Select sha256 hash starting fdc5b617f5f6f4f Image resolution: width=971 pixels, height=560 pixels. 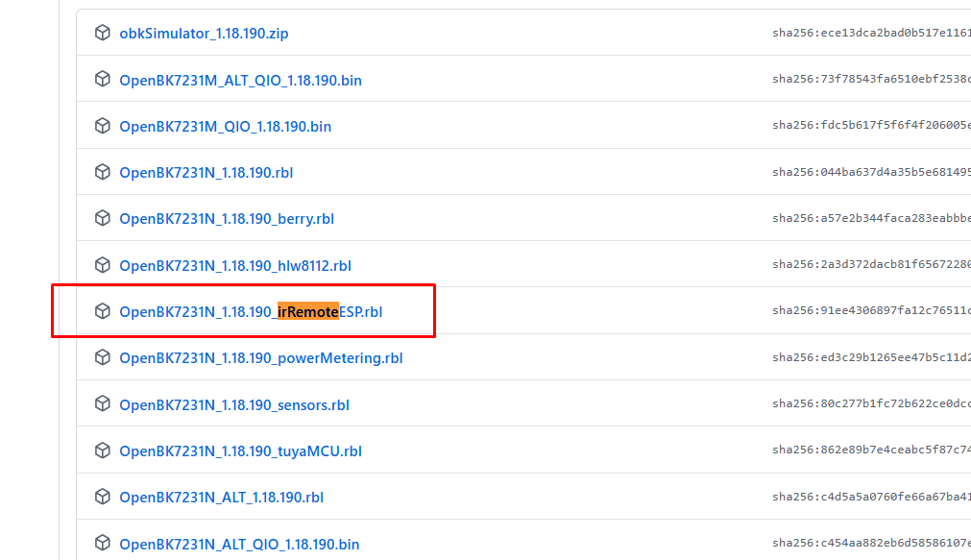click(x=871, y=125)
